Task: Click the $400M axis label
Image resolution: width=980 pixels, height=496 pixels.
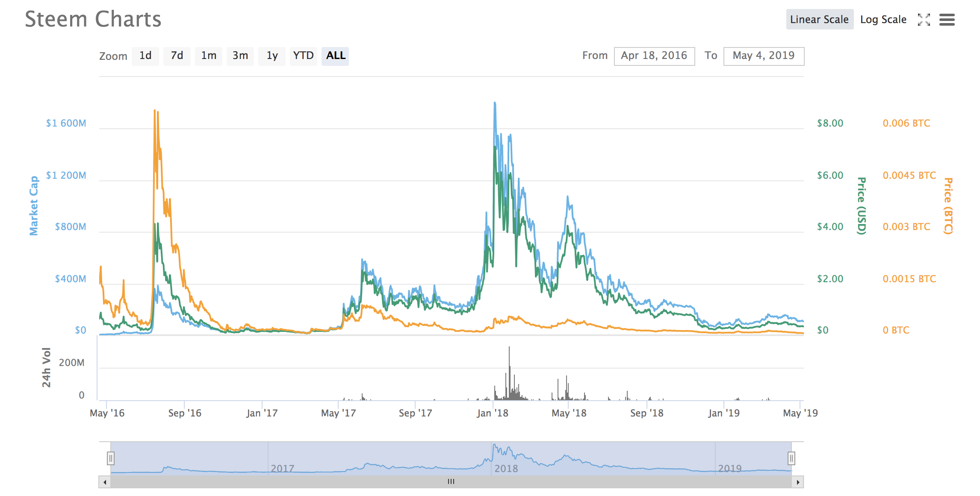Action: (71, 279)
